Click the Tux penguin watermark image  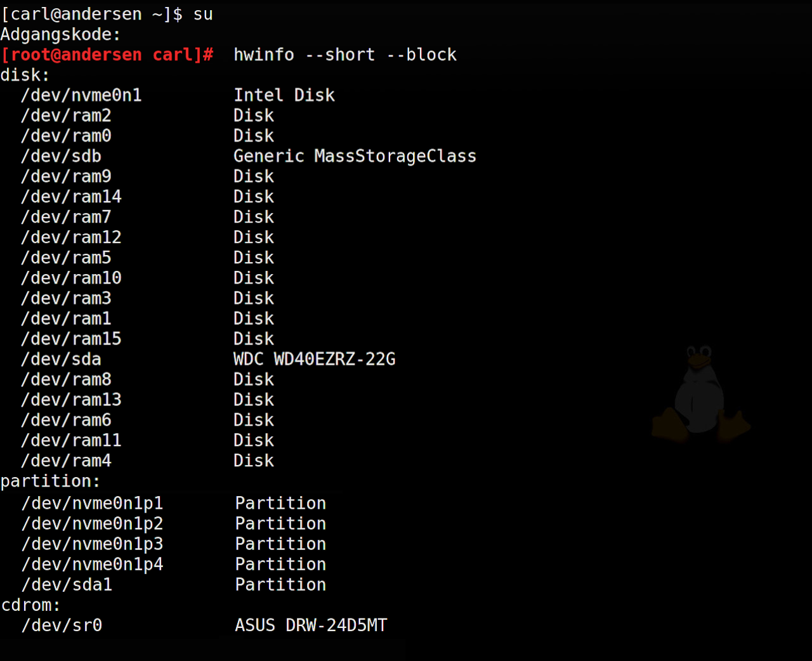point(700,393)
